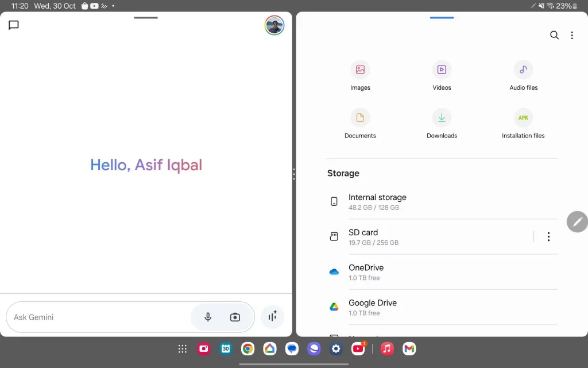Tap the Gemini microphone icon
The width and height of the screenshot is (588, 368).
(207, 316)
